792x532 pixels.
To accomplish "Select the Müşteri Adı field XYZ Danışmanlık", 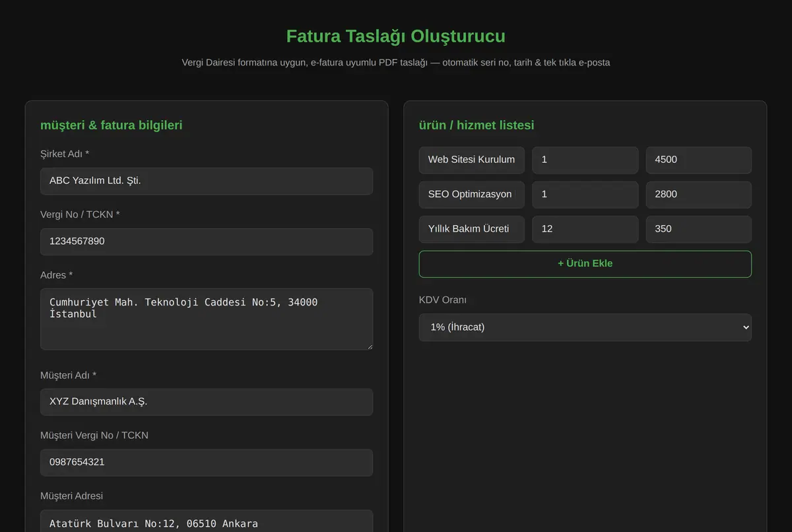I will 207,402.
